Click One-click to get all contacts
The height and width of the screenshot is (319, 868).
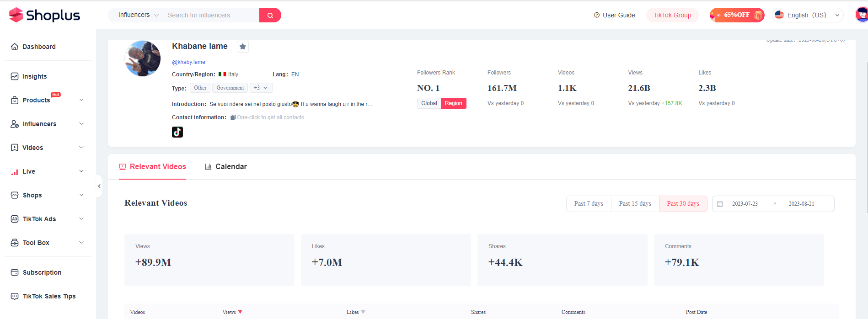[270, 117]
